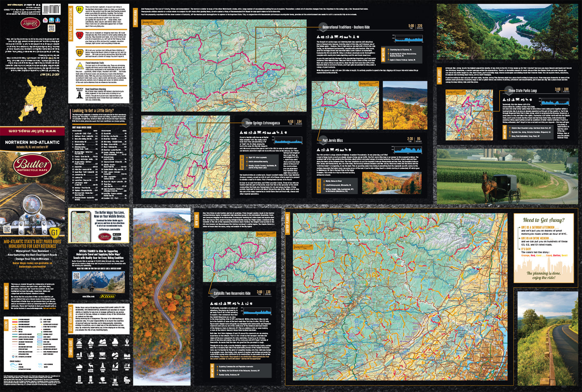Click the red G2 road classification shield
582x392 pixels.
(x=80, y=35)
